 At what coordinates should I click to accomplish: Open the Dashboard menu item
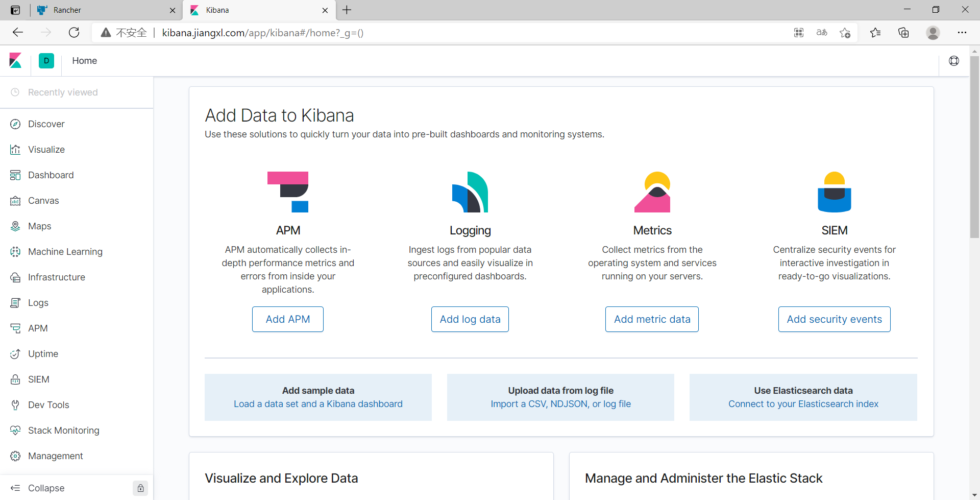(51, 175)
